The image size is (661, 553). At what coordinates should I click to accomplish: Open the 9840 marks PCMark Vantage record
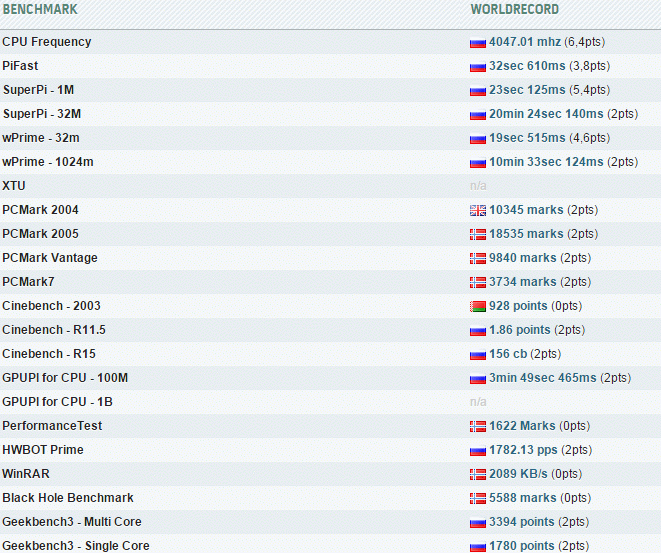coord(523,258)
